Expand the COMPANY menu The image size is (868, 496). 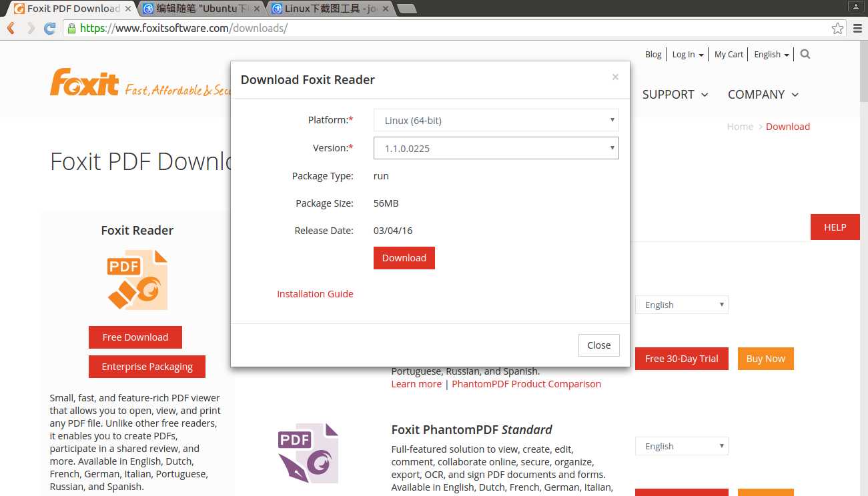pyautogui.click(x=763, y=95)
